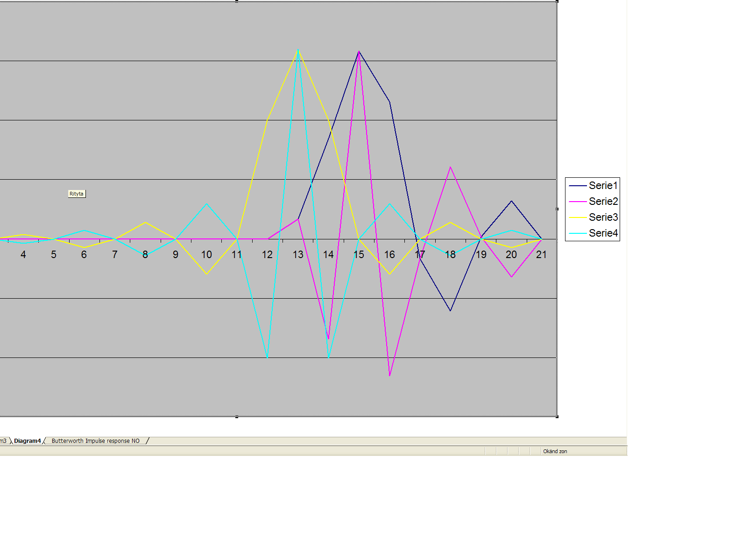Select dark blue Serie1 trough at 18

pos(450,310)
